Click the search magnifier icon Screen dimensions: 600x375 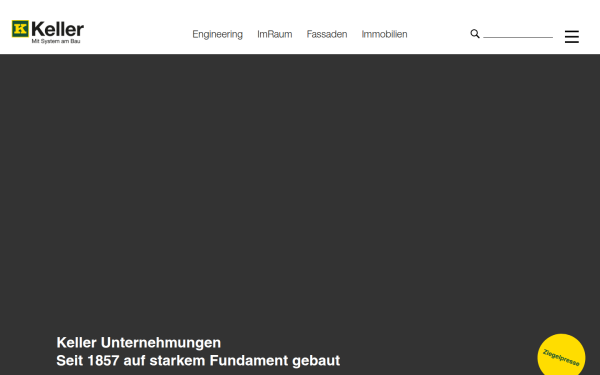coord(475,34)
